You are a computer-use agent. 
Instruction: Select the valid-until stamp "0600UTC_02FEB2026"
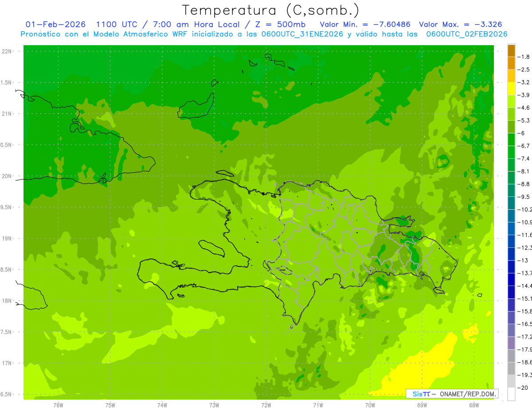tap(466, 34)
